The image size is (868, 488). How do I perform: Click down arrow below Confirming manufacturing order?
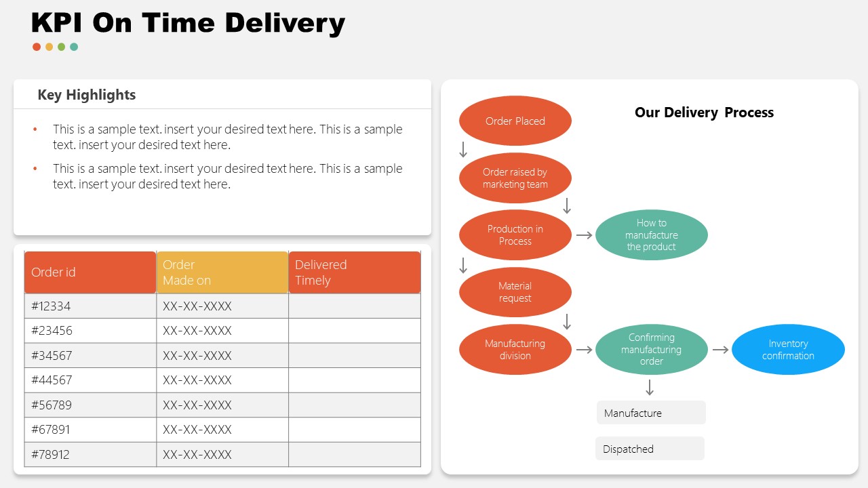[650, 388]
